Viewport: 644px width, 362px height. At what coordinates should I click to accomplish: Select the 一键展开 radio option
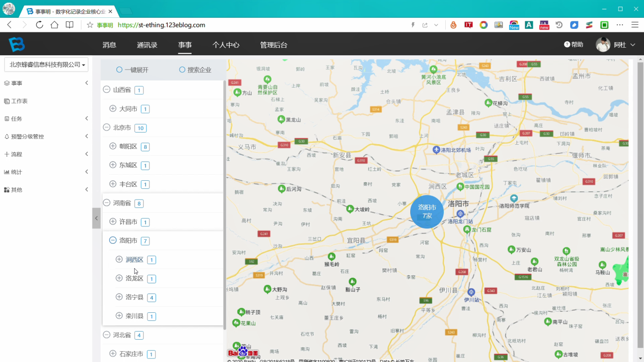coord(119,70)
